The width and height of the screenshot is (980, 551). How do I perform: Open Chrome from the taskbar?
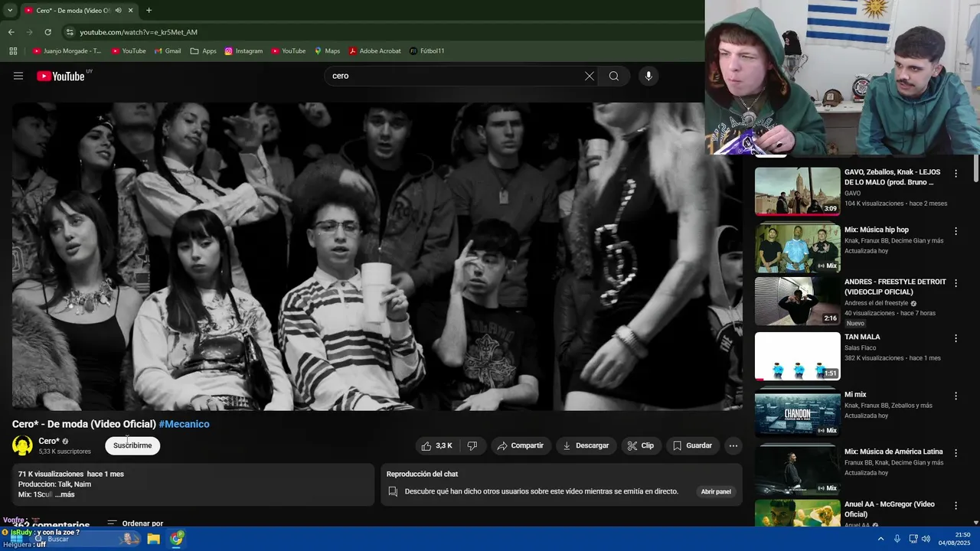[177, 539]
